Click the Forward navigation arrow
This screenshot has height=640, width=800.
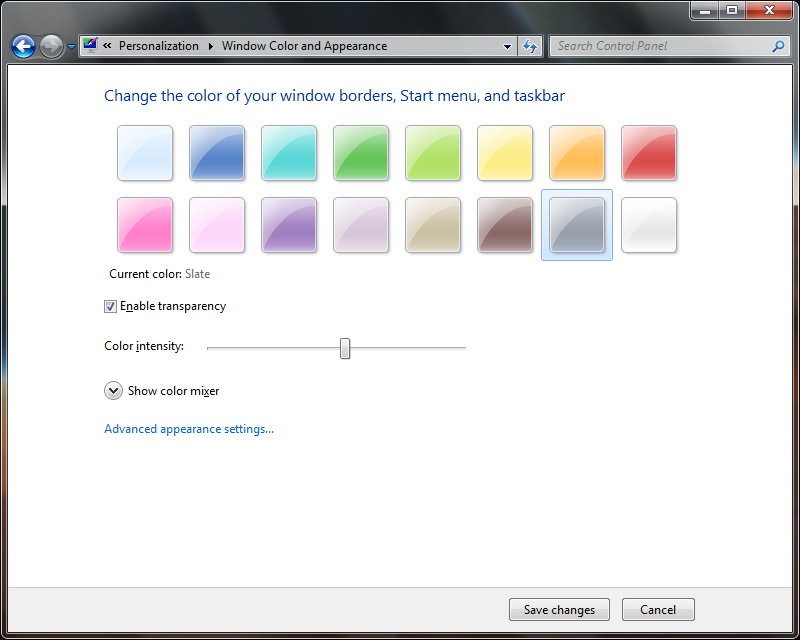[48, 46]
